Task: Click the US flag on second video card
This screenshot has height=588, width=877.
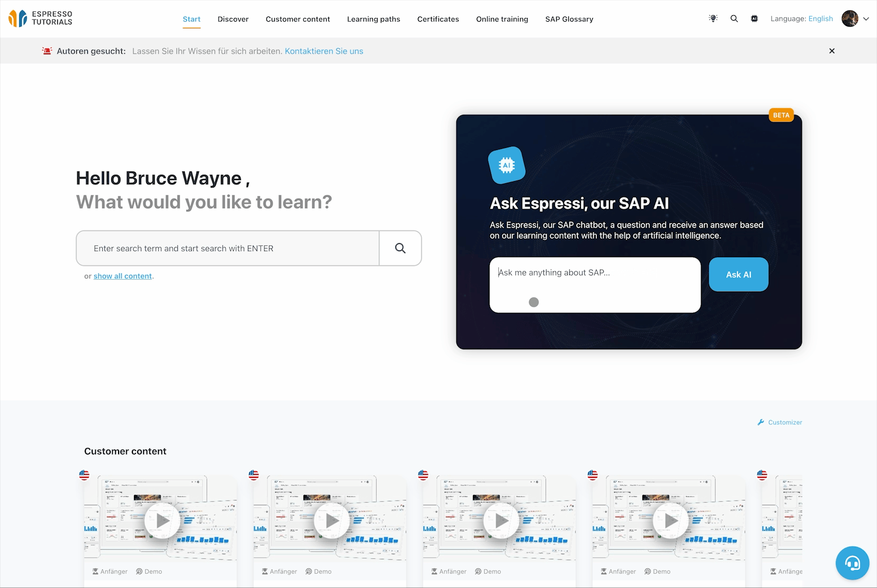Action: (254, 475)
